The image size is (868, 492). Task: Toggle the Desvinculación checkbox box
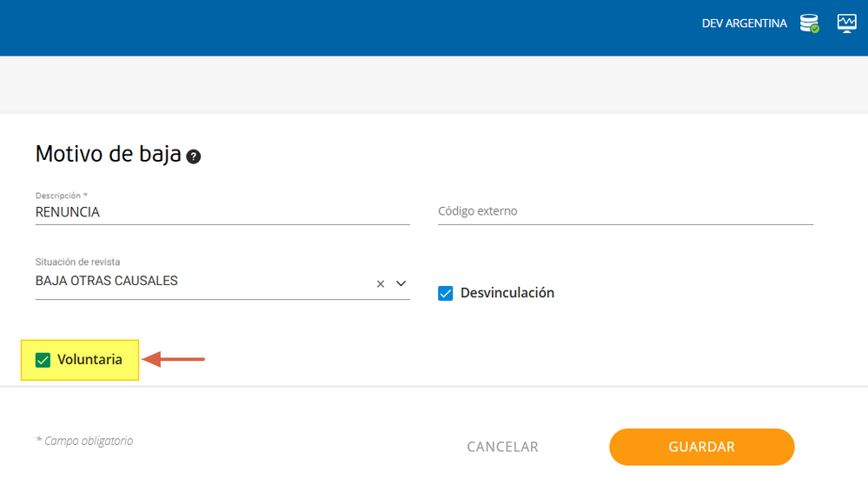(446, 294)
